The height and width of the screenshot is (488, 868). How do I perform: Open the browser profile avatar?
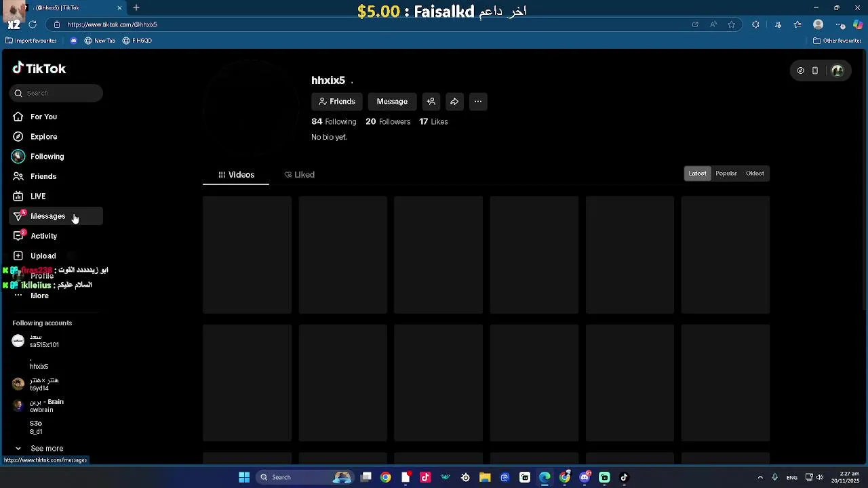pyautogui.click(x=818, y=24)
